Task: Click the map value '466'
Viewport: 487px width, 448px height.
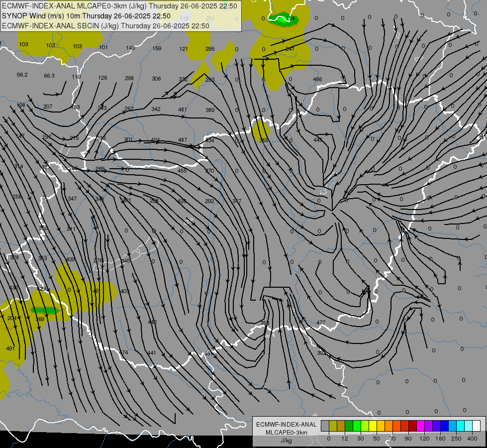Action: [317, 79]
